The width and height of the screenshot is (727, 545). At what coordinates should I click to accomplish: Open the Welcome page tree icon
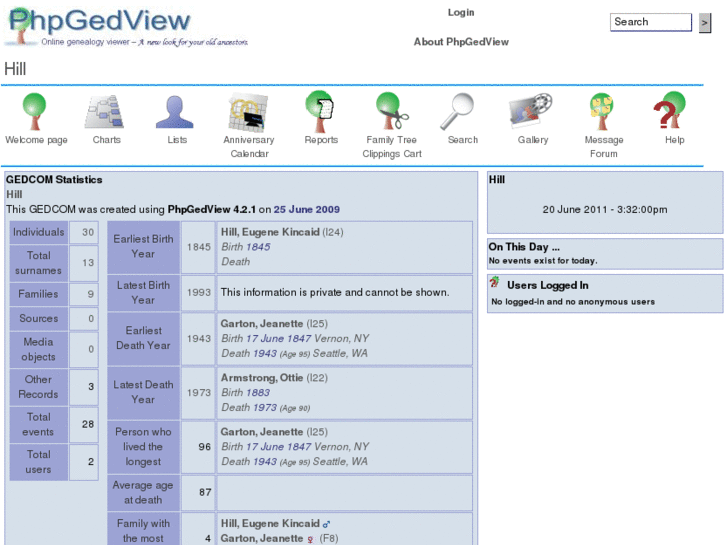[35, 111]
